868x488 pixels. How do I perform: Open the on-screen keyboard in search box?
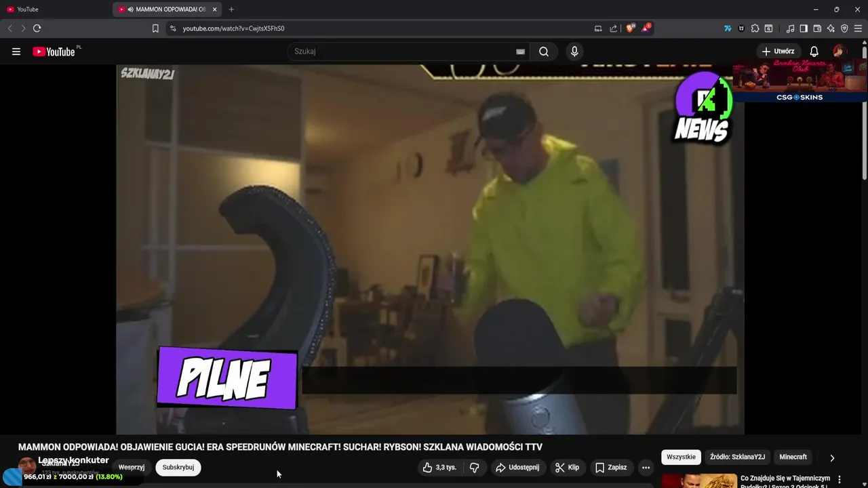pyautogui.click(x=520, y=52)
